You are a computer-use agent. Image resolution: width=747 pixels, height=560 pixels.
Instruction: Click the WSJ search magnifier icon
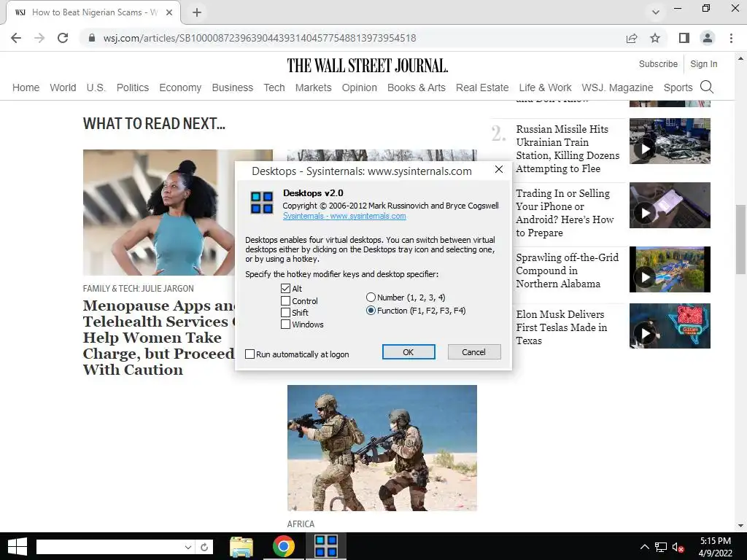click(706, 87)
